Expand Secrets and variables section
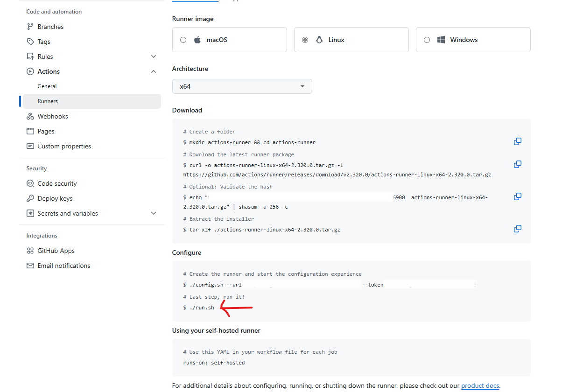The height and width of the screenshot is (392, 576). [x=154, y=213]
